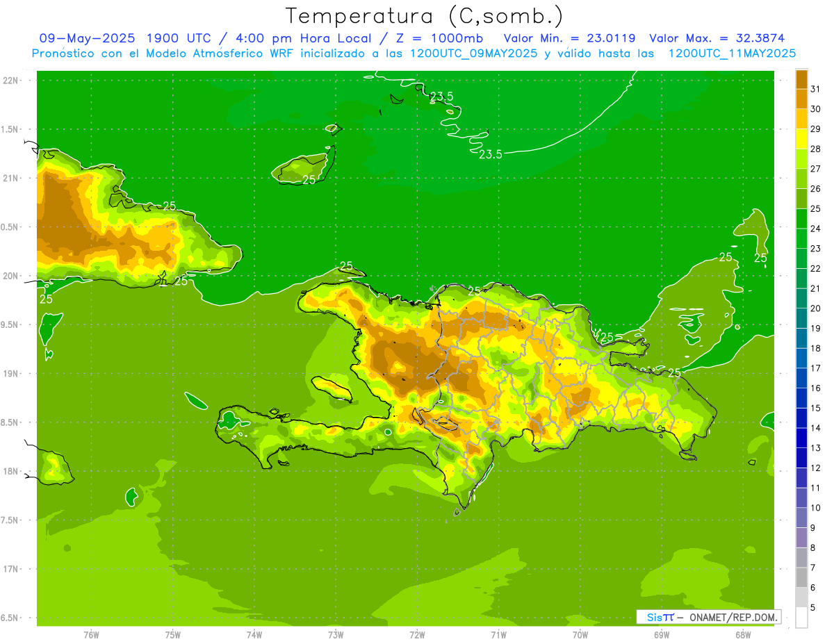Click the colorbar label '28'

coord(816,149)
